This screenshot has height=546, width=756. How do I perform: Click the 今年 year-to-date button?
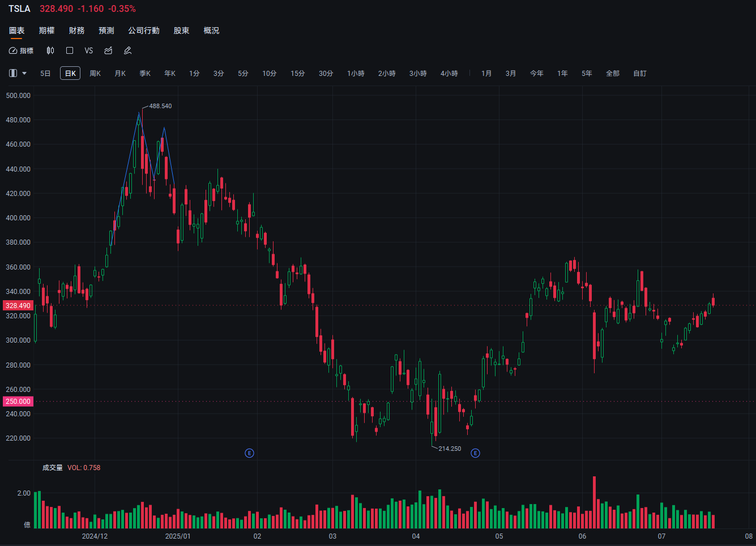tap(537, 73)
